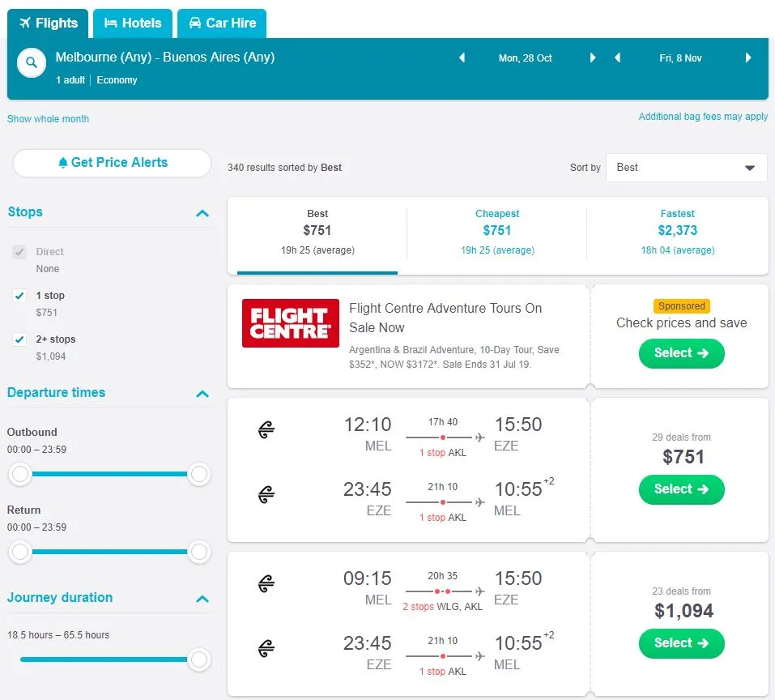The image size is (775, 700).
Task: Click the Get Price Alerts button
Action: tap(112, 163)
